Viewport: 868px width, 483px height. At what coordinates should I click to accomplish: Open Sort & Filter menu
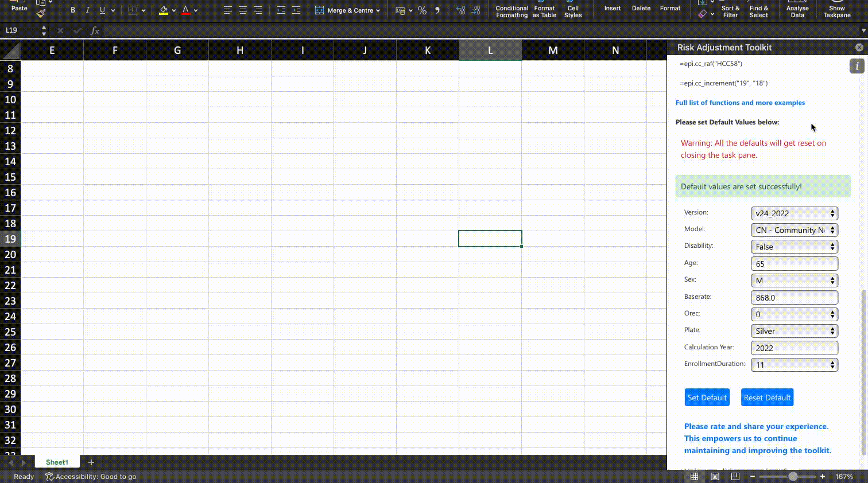pos(730,10)
